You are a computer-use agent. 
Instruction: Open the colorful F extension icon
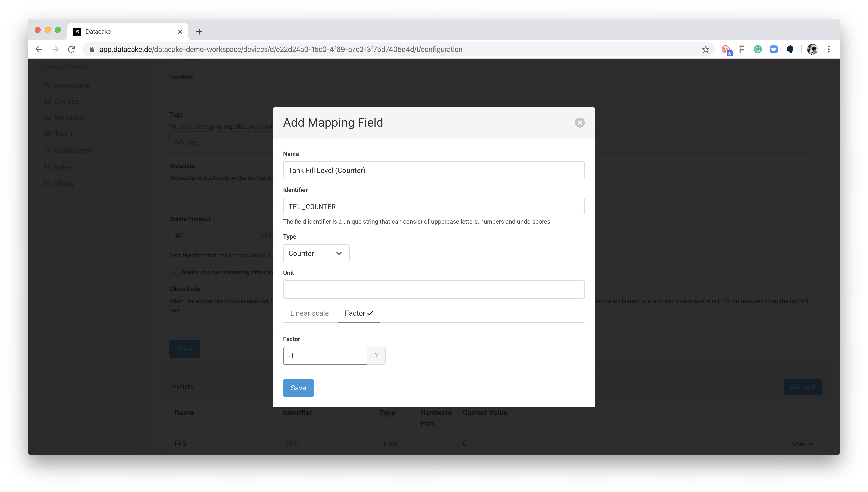(741, 49)
